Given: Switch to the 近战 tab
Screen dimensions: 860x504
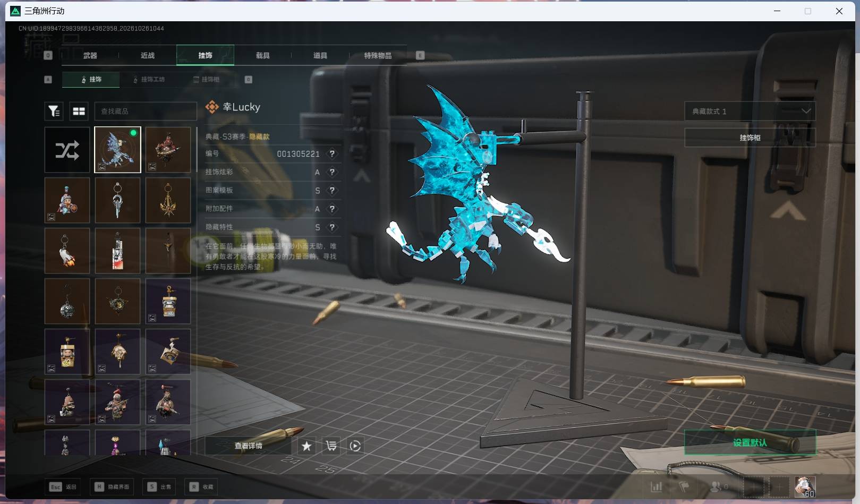Looking at the screenshot, I should 147,55.
